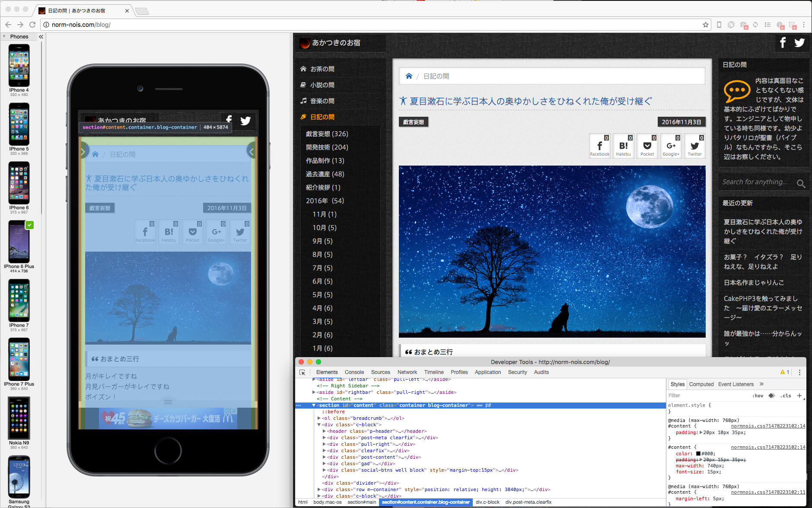Toggle the .cls classes panel button
Viewport: 812px width, 508px height.
(786, 396)
